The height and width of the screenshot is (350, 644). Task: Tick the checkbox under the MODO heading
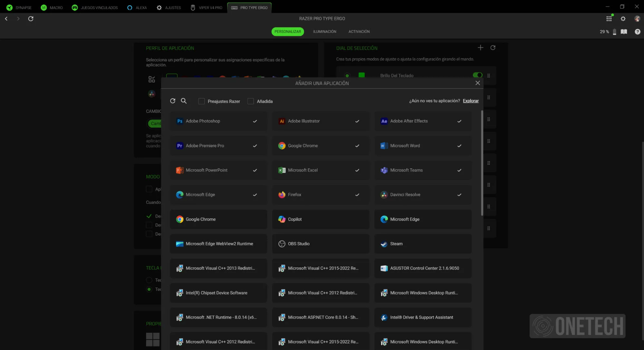click(x=149, y=189)
